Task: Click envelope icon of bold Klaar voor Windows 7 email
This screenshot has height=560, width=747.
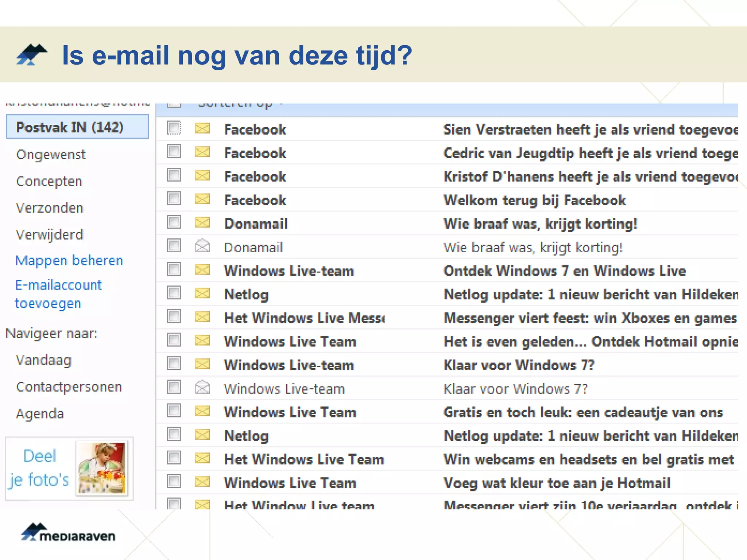Action: point(202,364)
